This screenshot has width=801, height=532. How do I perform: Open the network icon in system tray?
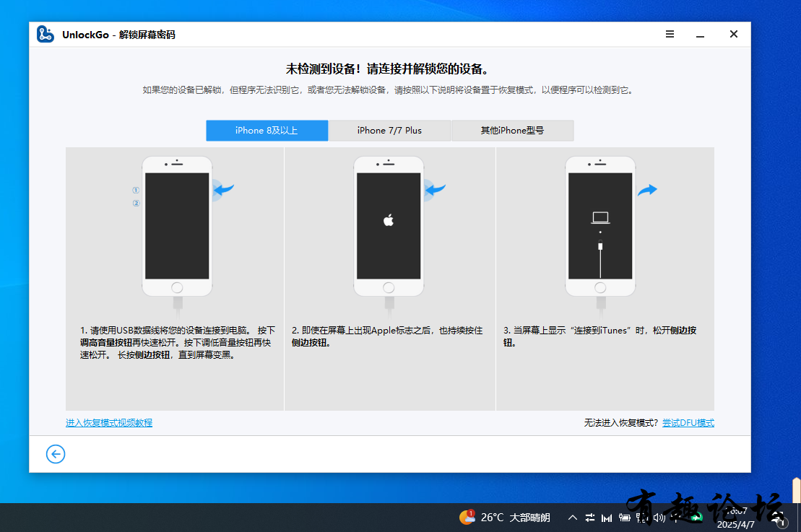coord(641,518)
